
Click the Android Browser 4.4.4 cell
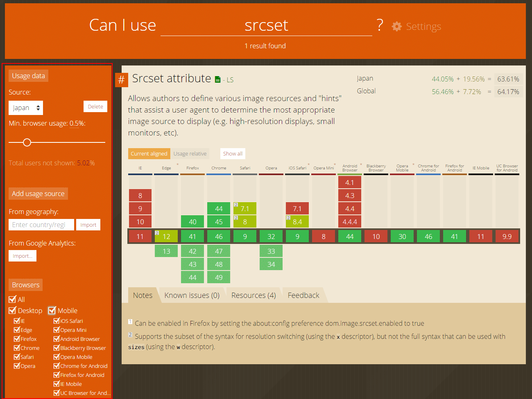[350, 221]
